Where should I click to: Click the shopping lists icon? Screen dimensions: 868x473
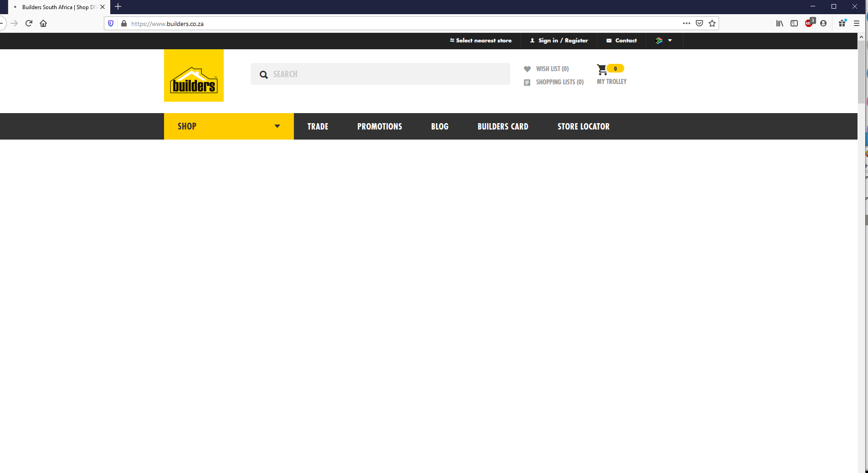pos(527,83)
